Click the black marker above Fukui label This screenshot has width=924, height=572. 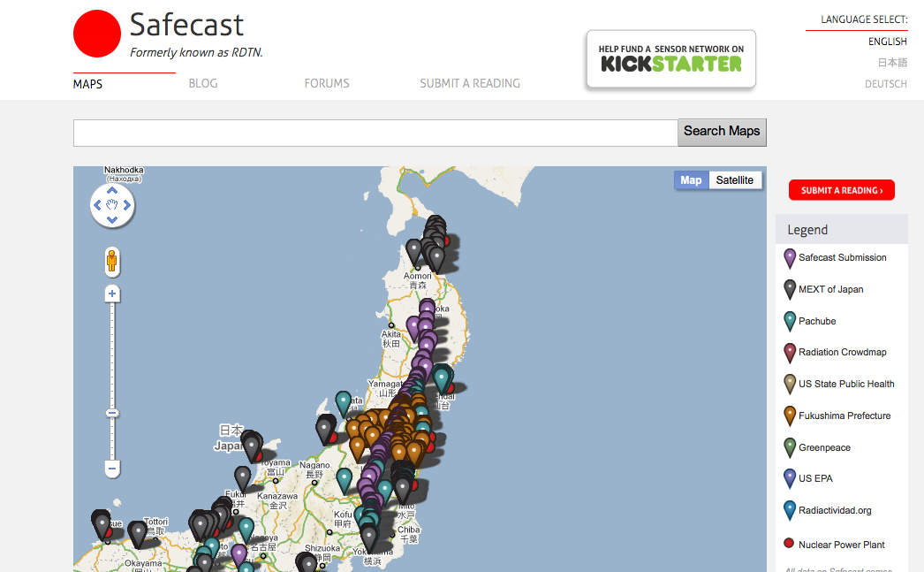tap(243, 478)
